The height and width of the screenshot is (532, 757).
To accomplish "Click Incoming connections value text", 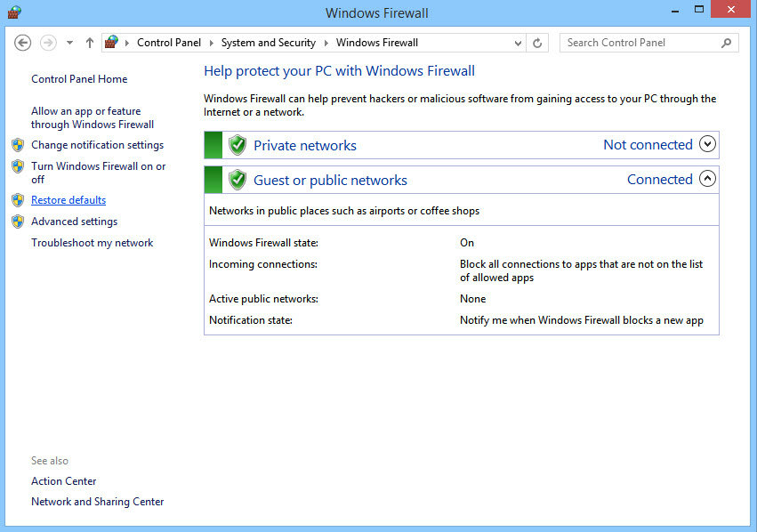I will tap(581, 270).
